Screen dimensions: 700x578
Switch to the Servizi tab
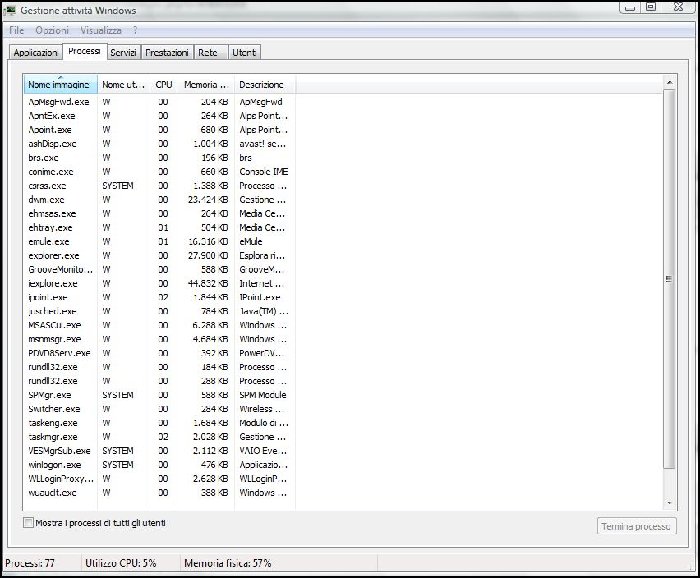(123, 53)
